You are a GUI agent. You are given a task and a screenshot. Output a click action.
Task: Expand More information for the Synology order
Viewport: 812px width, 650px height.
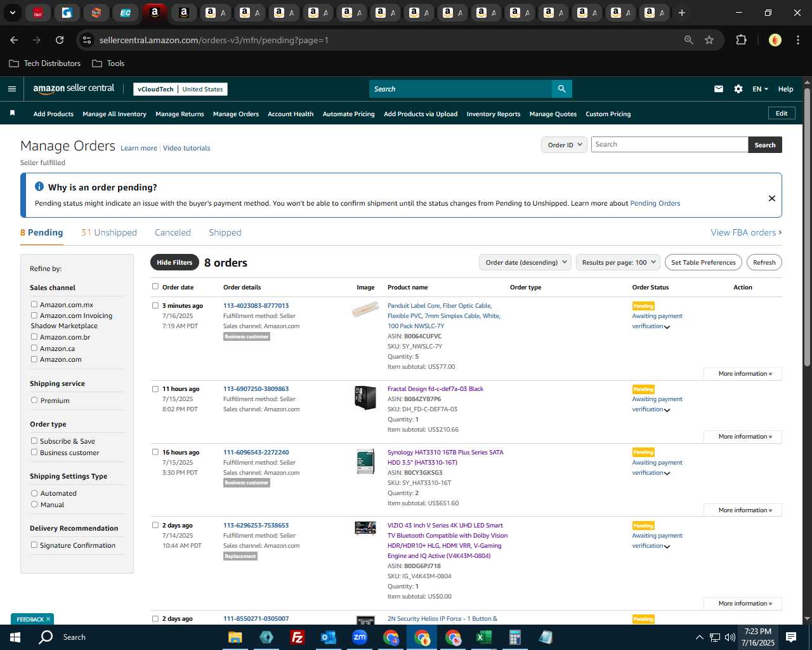click(x=743, y=510)
